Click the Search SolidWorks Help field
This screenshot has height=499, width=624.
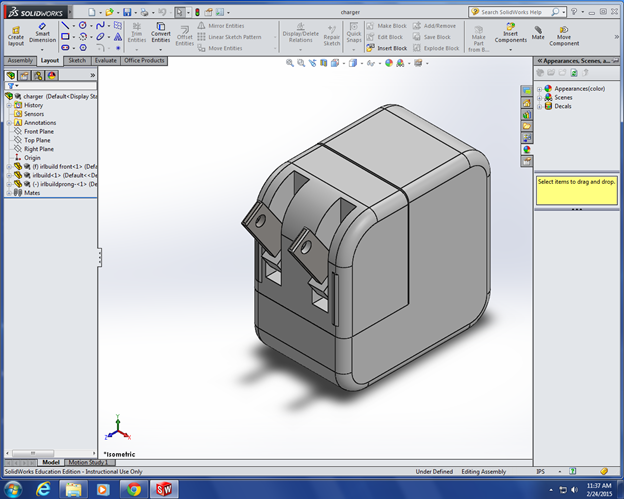(512, 12)
